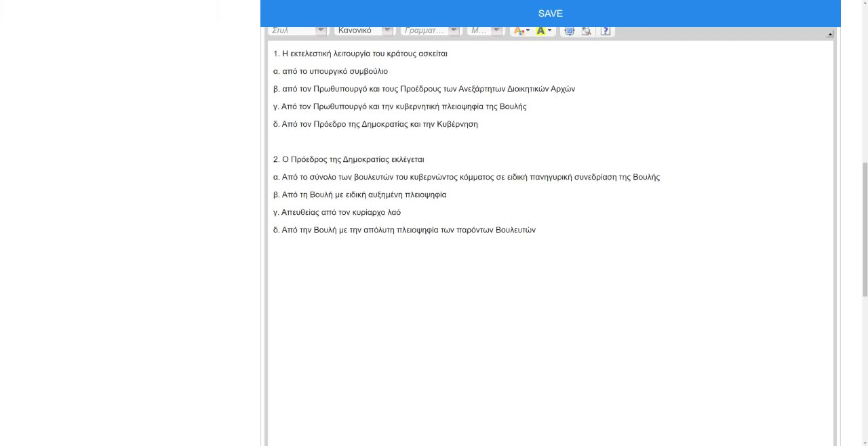868x446 pixels.
Task: Collapse the editor toolbar with the arrow
Action: (x=830, y=34)
